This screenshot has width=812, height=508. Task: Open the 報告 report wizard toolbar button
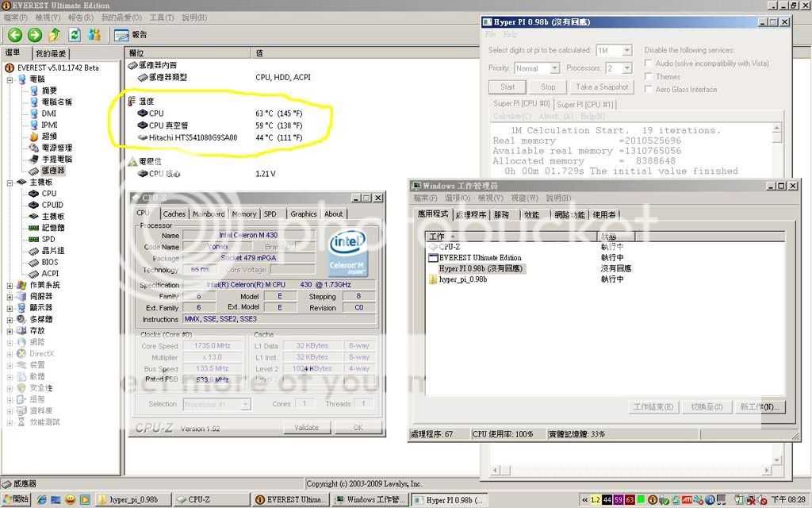131,35
